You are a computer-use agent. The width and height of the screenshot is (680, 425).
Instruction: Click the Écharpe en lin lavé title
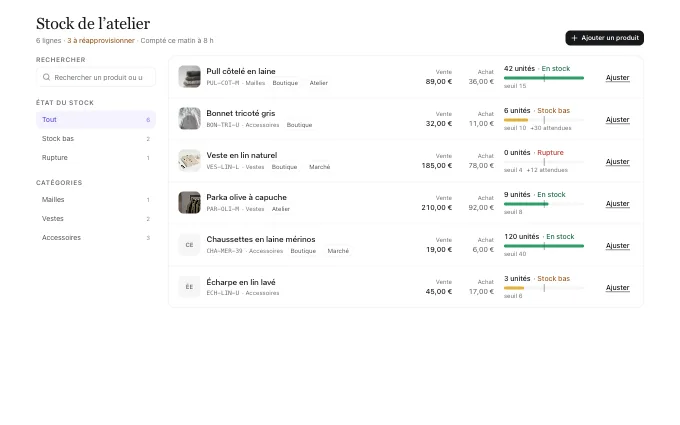pyautogui.click(x=241, y=282)
